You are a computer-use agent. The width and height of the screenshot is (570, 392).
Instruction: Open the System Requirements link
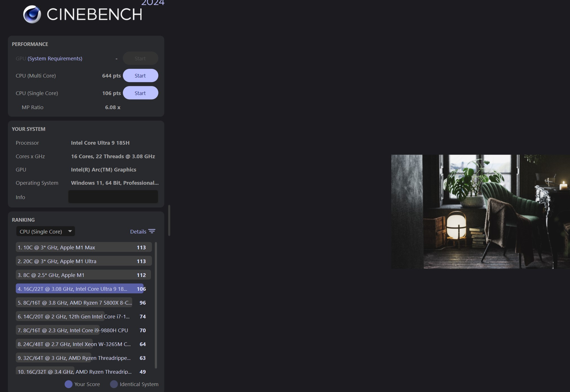click(55, 58)
